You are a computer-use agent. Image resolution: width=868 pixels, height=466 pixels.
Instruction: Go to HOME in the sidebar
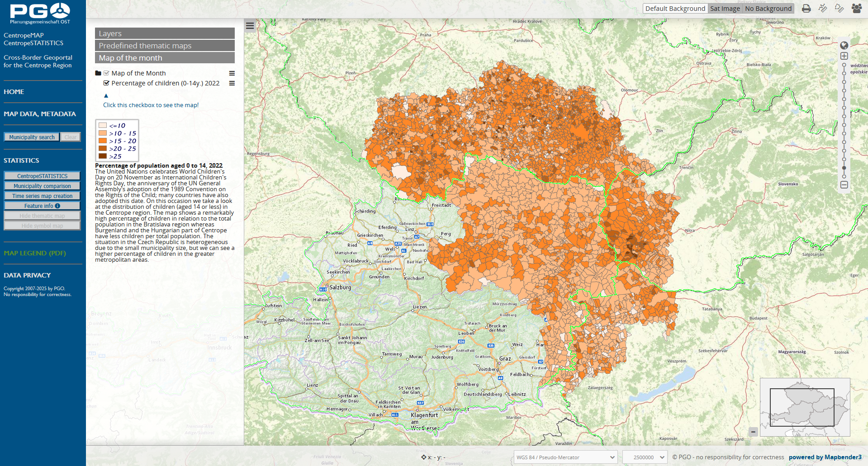14,92
